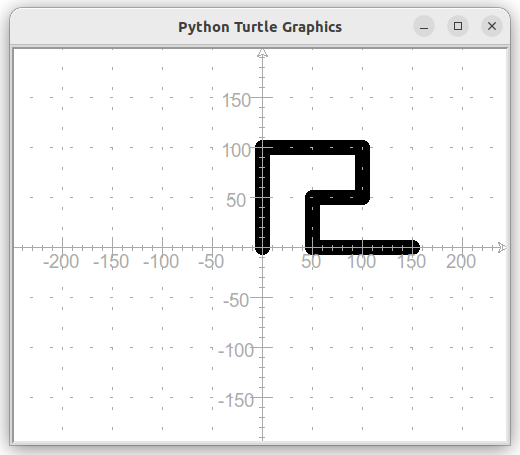Click the -150 label on the x-axis
520x455 pixels.
click(111, 261)
